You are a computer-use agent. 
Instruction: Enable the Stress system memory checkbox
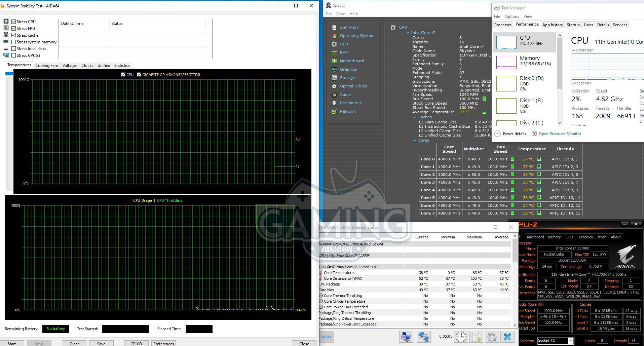coord(14,42)
